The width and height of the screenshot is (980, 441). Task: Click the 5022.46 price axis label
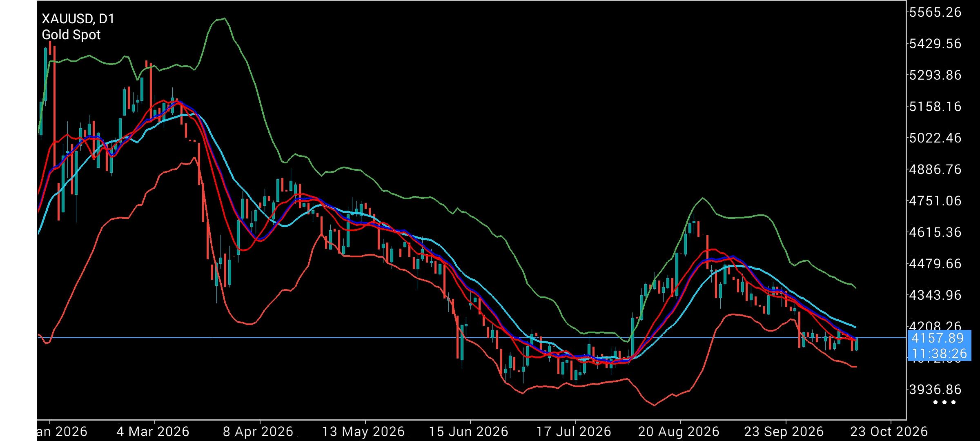point(935,138)
